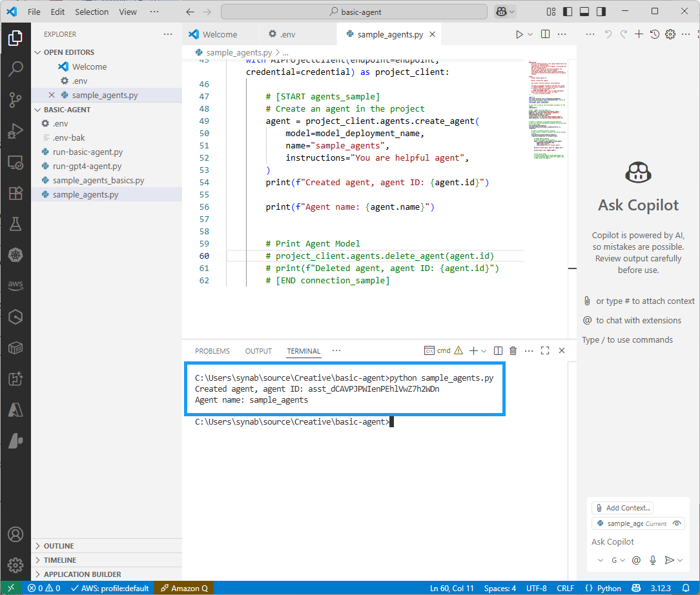
Task: Expand the APPLICATION BUILDER section
Action: 107,574
